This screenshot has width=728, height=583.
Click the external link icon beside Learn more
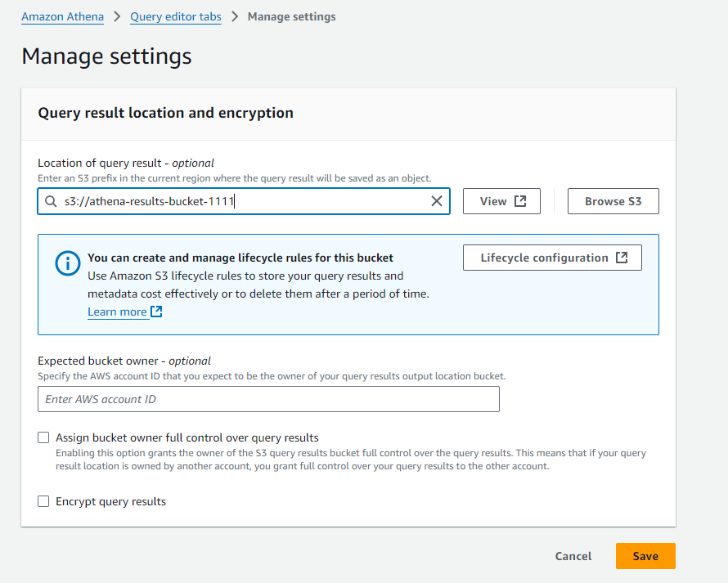157,311
